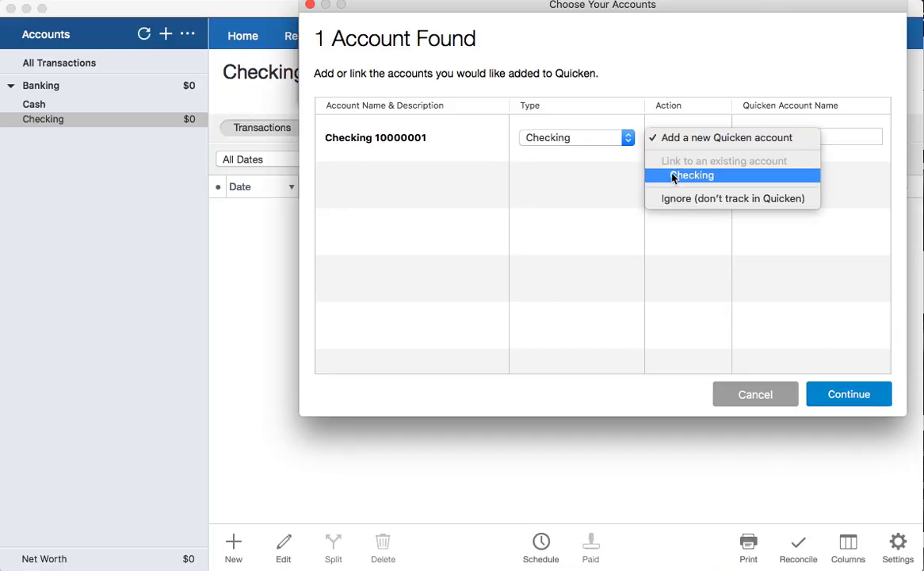The image size is (924, 571).
Task: Select All Transactions in the sidebar
Action: [59, 63]
